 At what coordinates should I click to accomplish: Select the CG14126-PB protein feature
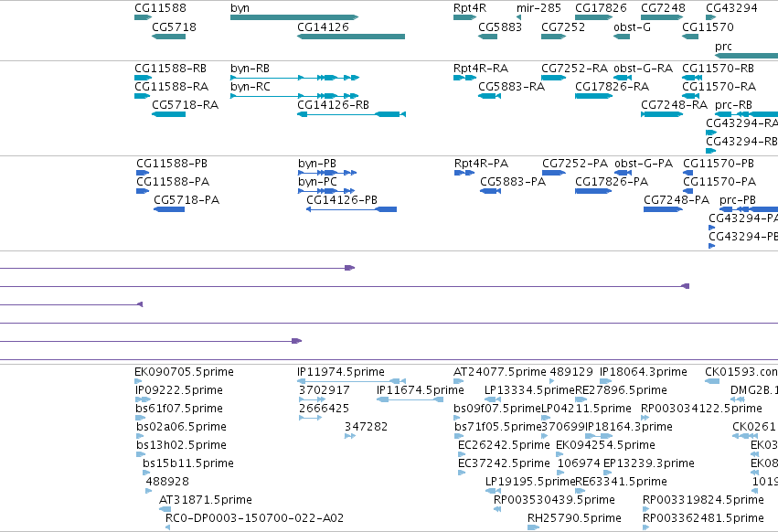351,209
